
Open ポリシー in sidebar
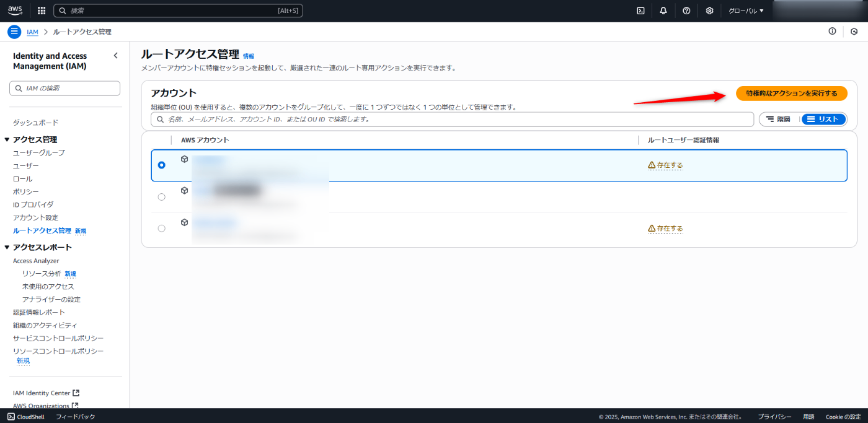26,191
